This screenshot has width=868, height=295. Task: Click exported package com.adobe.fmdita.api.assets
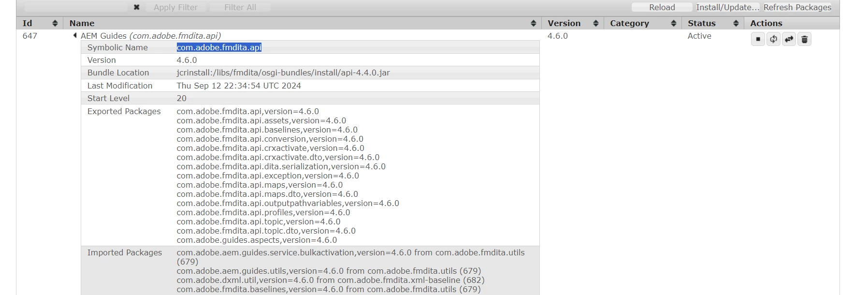[261, 120]
